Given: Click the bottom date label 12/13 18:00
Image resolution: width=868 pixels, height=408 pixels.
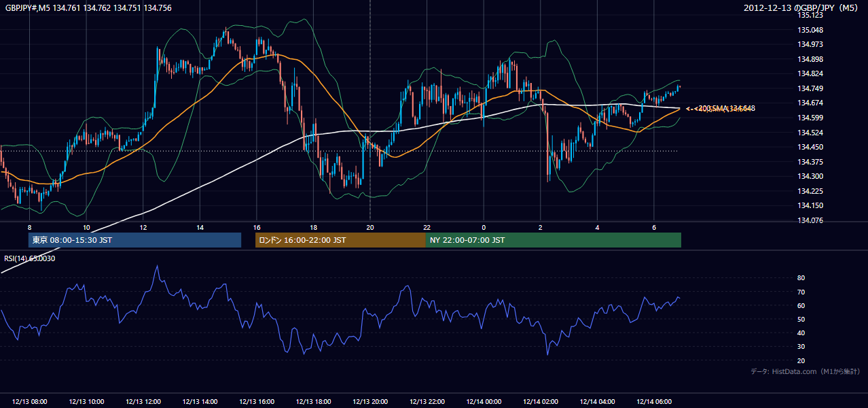Looking at the screenshot, I should 313,402.
